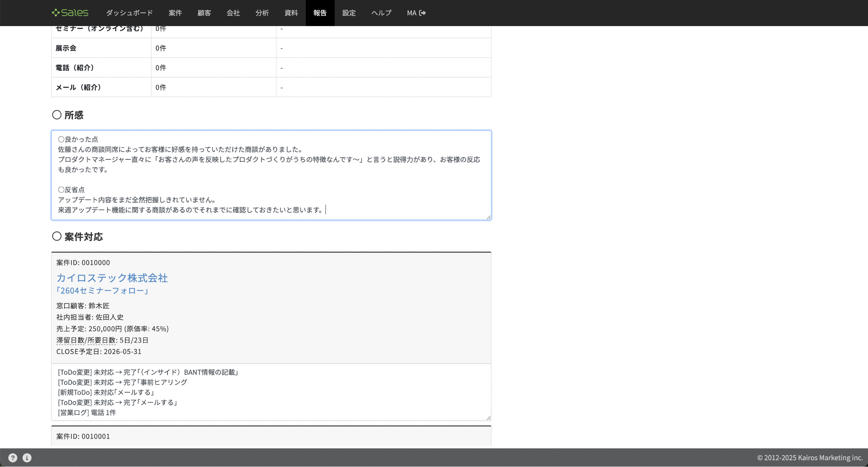Click the 滞留日数/所要日数 dotted label
This screenshot has height=467, width=868.
[x=86, y=340]
